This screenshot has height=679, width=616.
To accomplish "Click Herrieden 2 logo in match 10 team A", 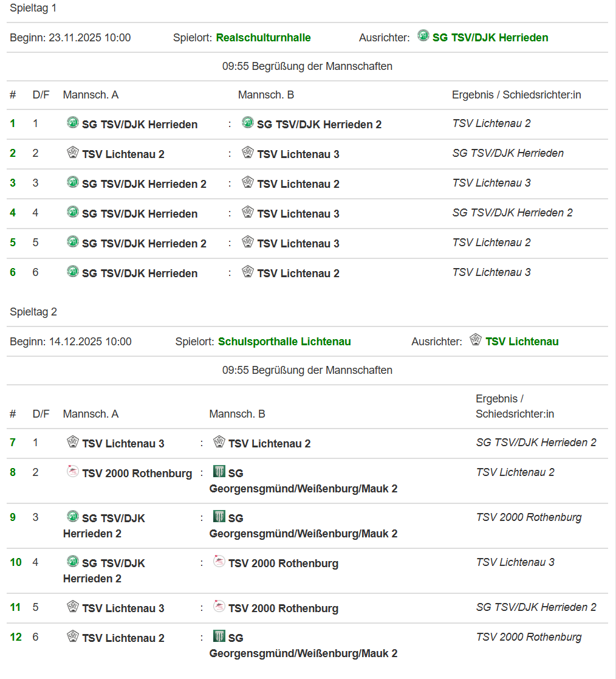I will coord(73,562).
